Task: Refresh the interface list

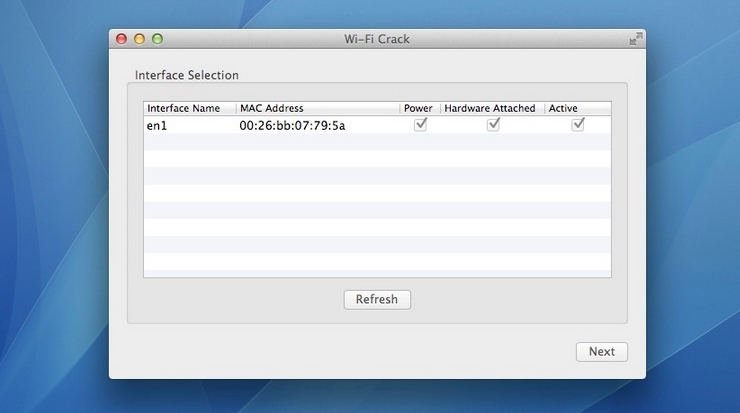Action: [x=377, y=300]
